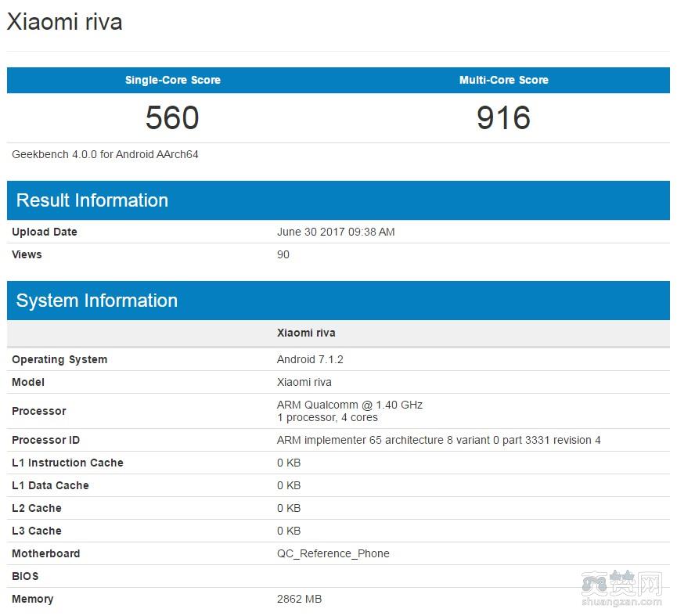
Task: Select the upload date June 30 2017 value
Action: click(336, 232)
